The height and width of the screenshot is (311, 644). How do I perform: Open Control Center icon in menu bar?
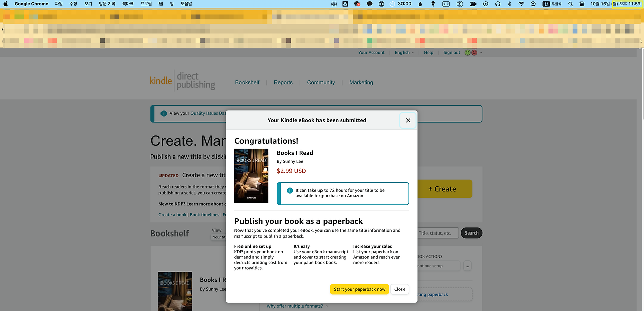(582, 4)
